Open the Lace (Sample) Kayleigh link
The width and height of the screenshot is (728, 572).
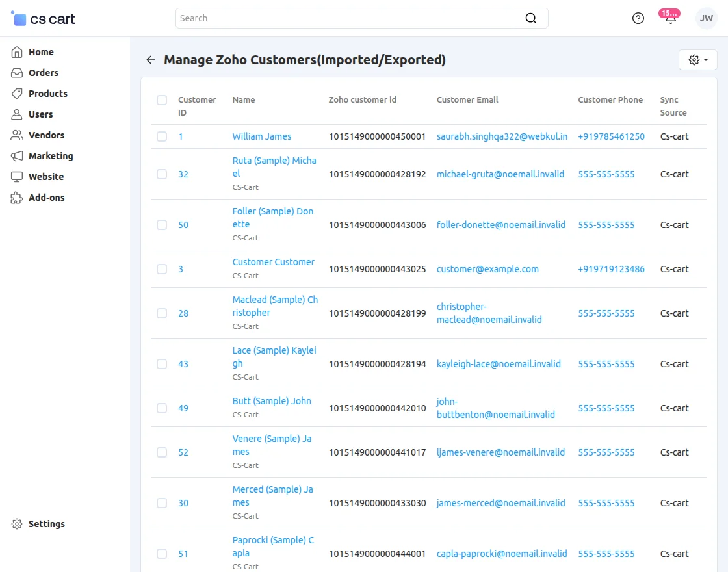pos(274,357)
